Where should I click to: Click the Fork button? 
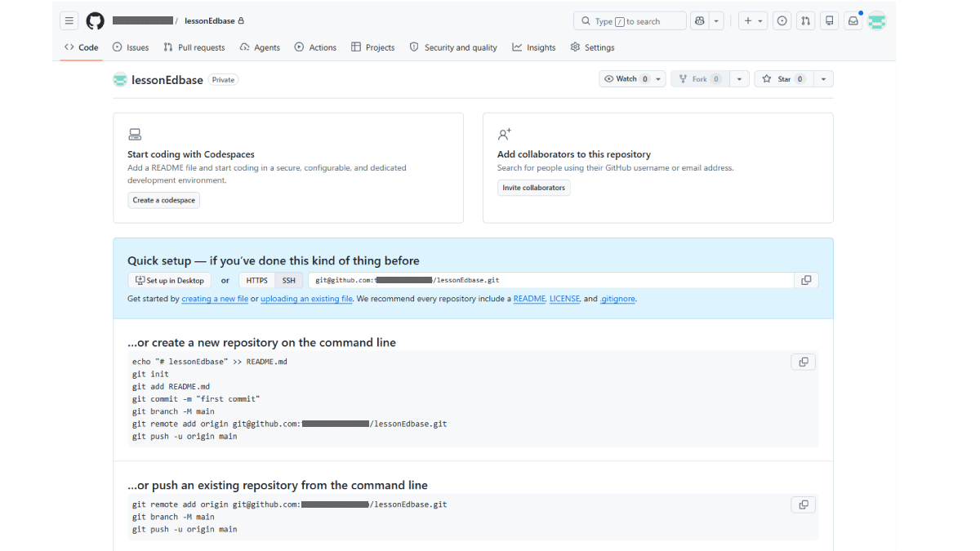[699, 79]
